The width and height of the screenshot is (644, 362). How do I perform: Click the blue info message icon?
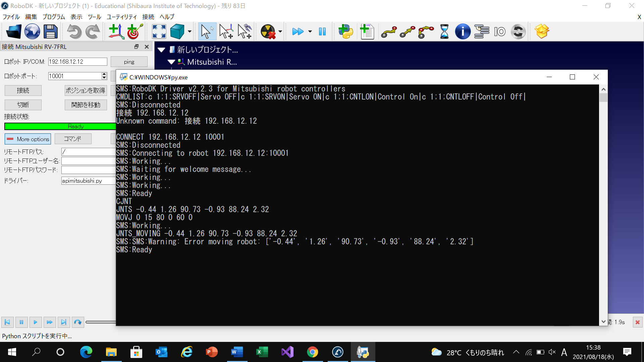[x=463, y=32]
